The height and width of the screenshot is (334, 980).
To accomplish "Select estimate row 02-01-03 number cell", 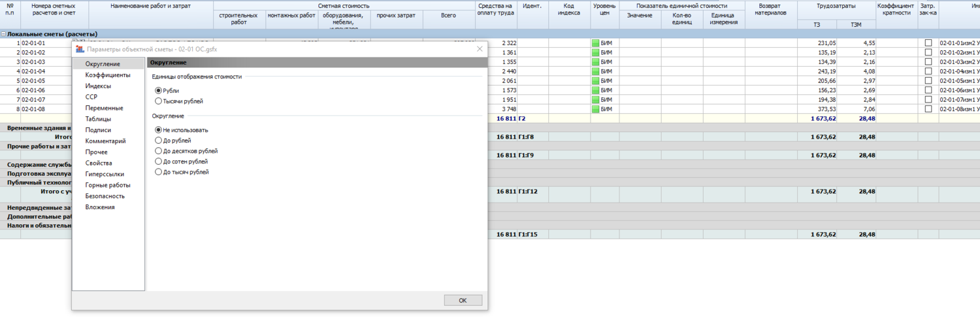I will click(46, 61).
